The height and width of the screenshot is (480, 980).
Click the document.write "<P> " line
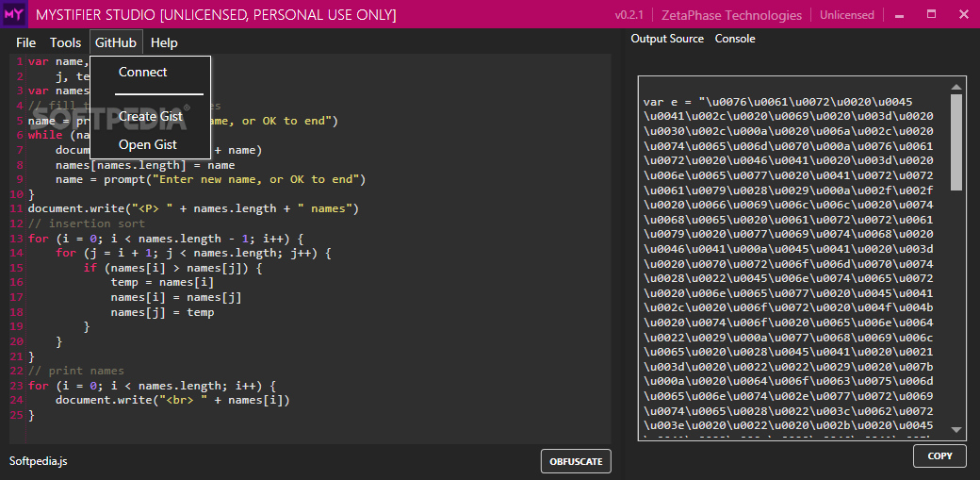point(194,208)
